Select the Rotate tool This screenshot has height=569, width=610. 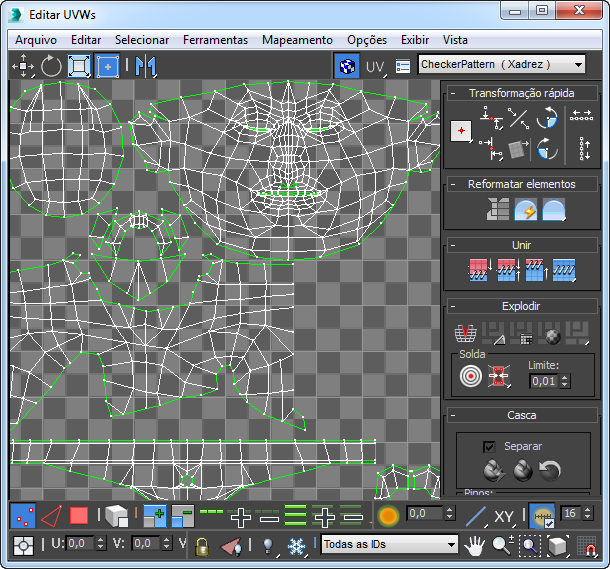(51, 66)
